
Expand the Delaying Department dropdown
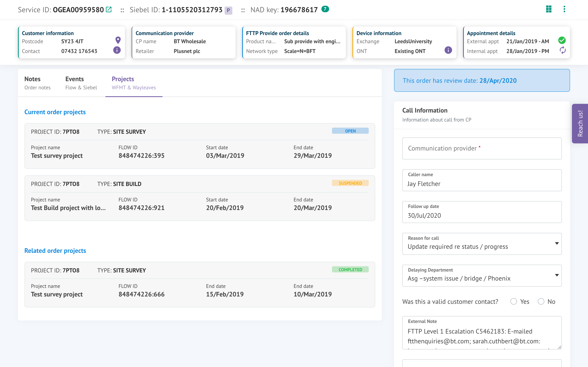click(x=557, y=275)
